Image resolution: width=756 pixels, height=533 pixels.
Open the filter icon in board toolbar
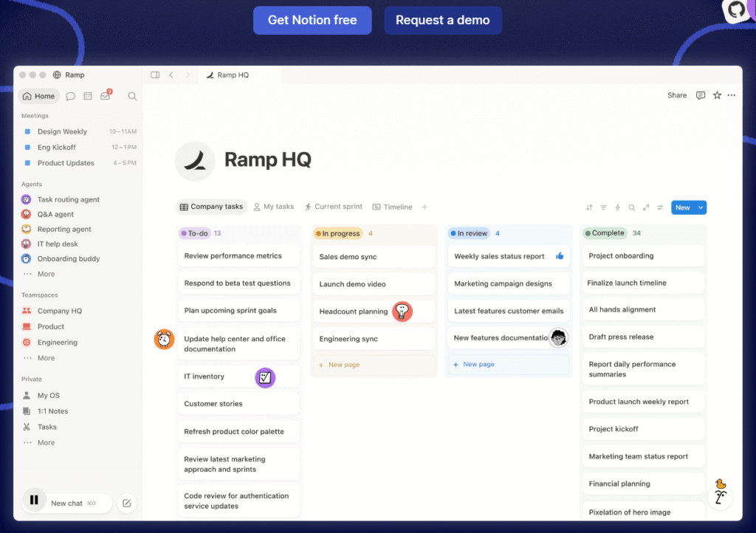pyautogui.click(x=603, y=207)
